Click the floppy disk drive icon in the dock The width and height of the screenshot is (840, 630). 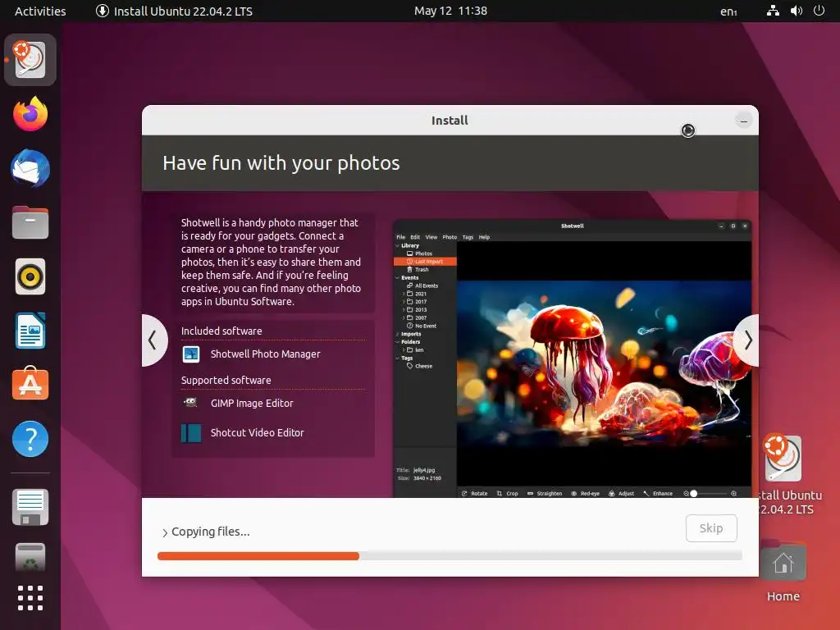coord(30,507)
